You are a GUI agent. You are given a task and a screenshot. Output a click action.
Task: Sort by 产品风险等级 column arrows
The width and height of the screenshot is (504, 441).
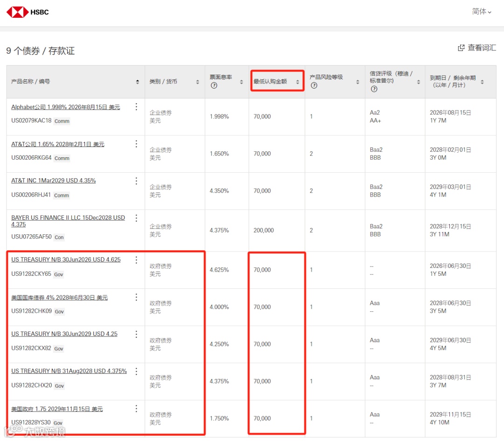[358, 82]
